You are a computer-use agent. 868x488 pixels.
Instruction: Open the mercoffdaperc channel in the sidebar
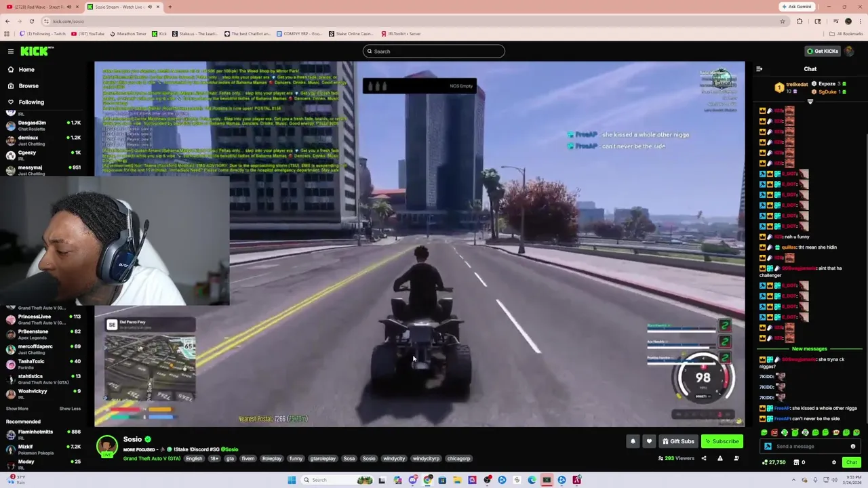click(x=42, y=349)
